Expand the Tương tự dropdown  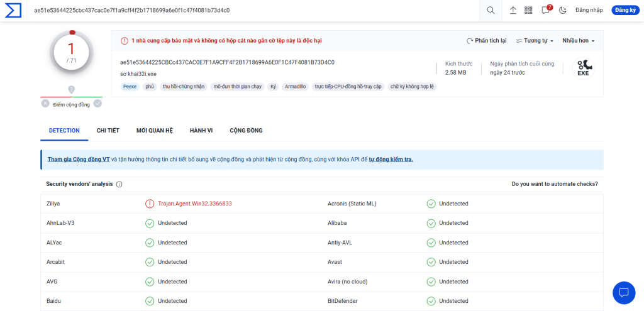[x=535, y=41]
